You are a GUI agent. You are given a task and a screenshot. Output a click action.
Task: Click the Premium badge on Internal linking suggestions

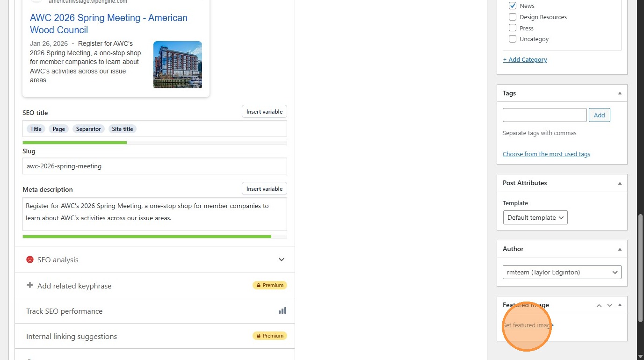(x=270, y=336)
